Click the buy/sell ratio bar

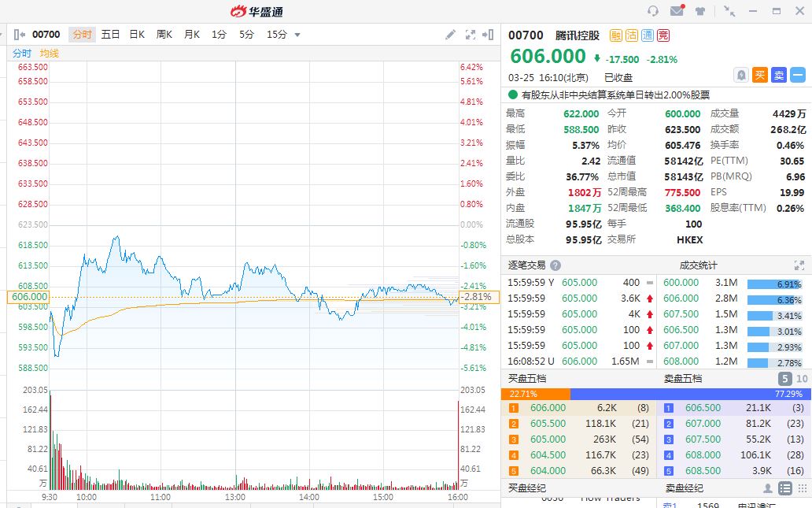click(656, 394)
